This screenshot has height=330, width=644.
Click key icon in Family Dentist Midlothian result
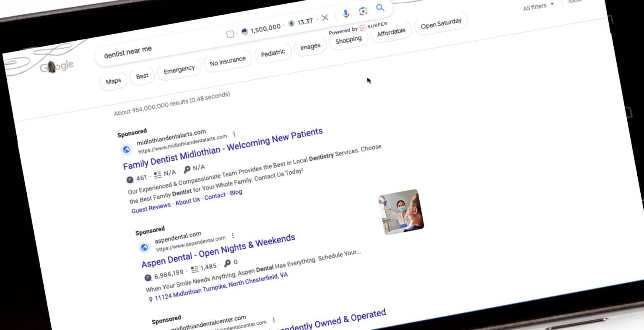pyautogui.click(x=187, y=169)
